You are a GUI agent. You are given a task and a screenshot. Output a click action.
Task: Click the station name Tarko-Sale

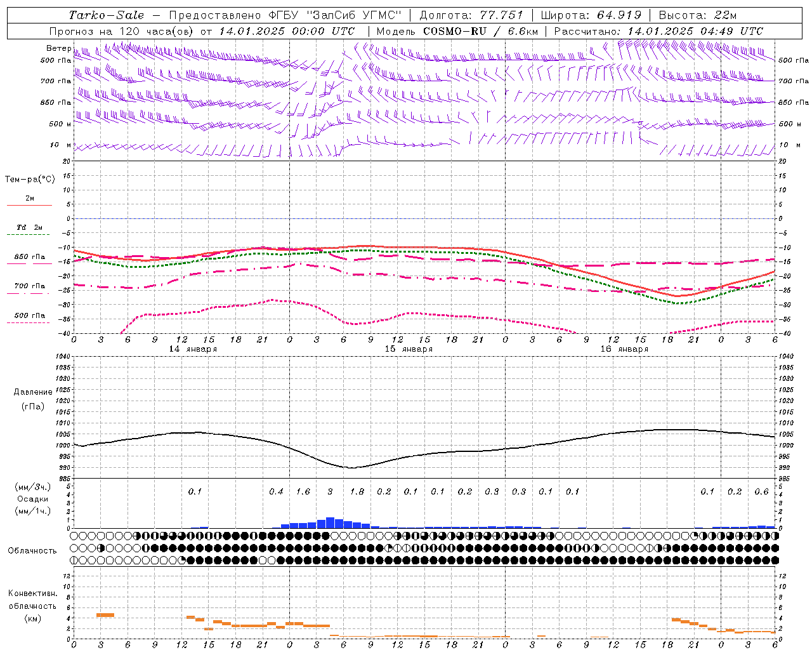click(107, 15)
